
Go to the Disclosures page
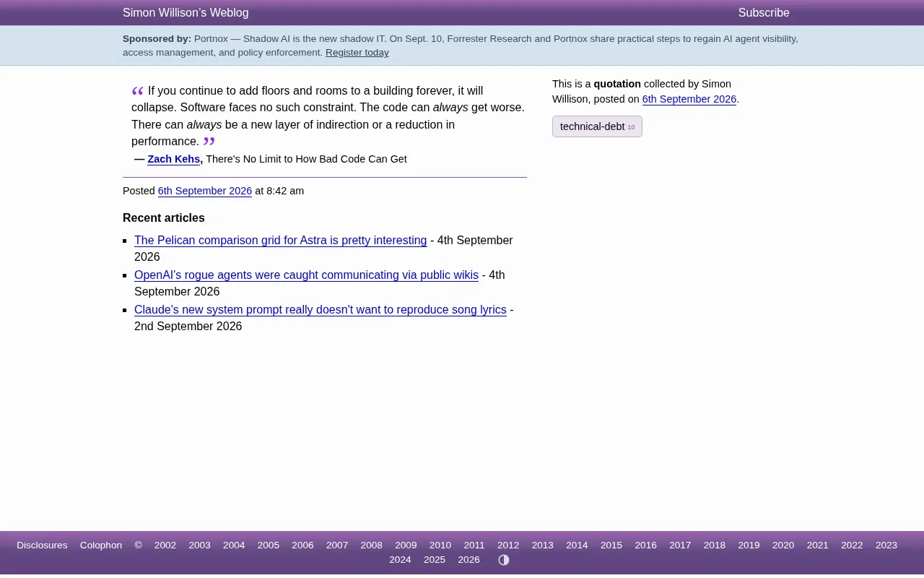pos(42,545)
